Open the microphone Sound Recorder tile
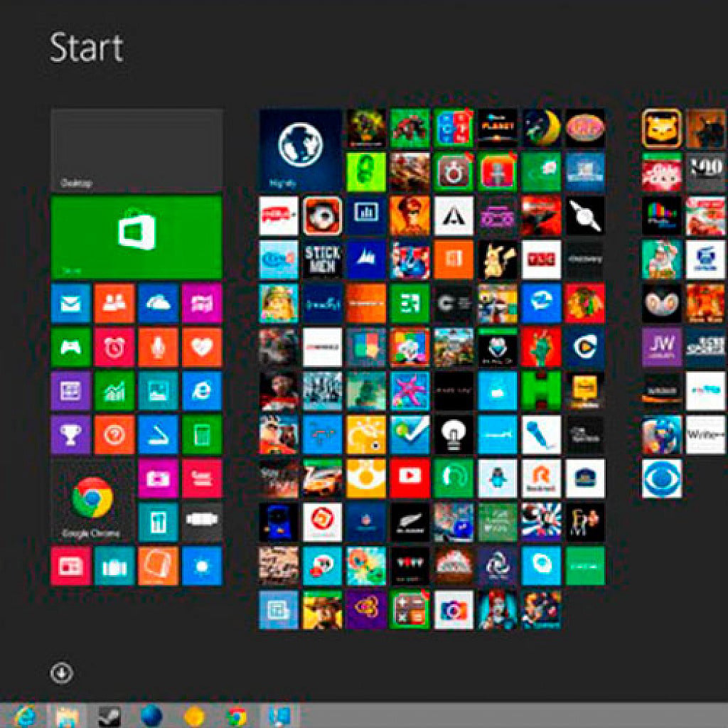 click(159, 347)
